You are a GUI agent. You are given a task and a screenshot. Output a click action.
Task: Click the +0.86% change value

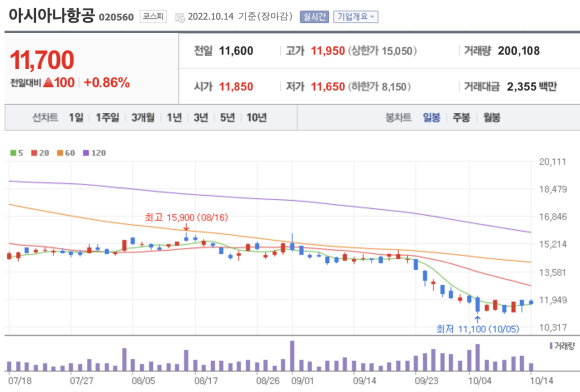coord(107,82)
